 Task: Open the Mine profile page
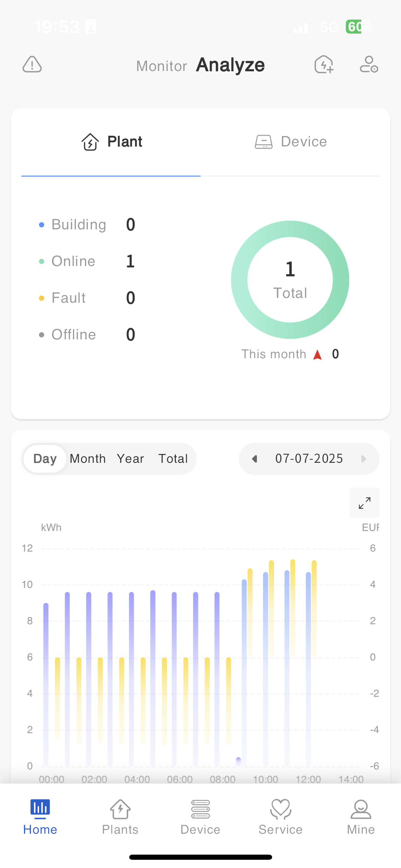pos(361,817)
